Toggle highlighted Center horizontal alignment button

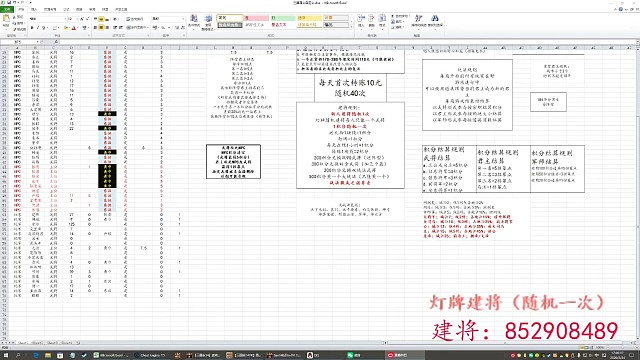point(101,28)
